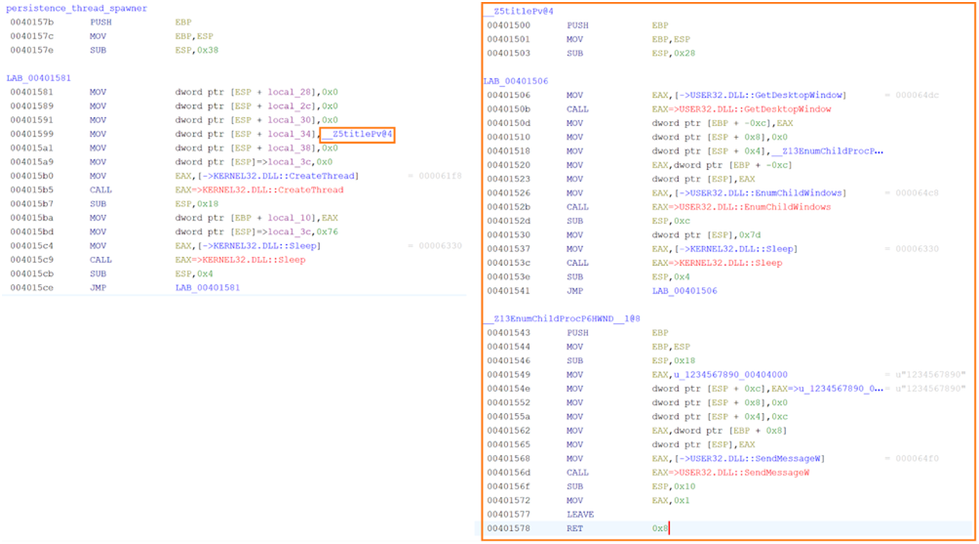Select the LAB_00401581 label line
Image resolution: width=979 pixels, height=544 pixels.
(x=39, y=78)
